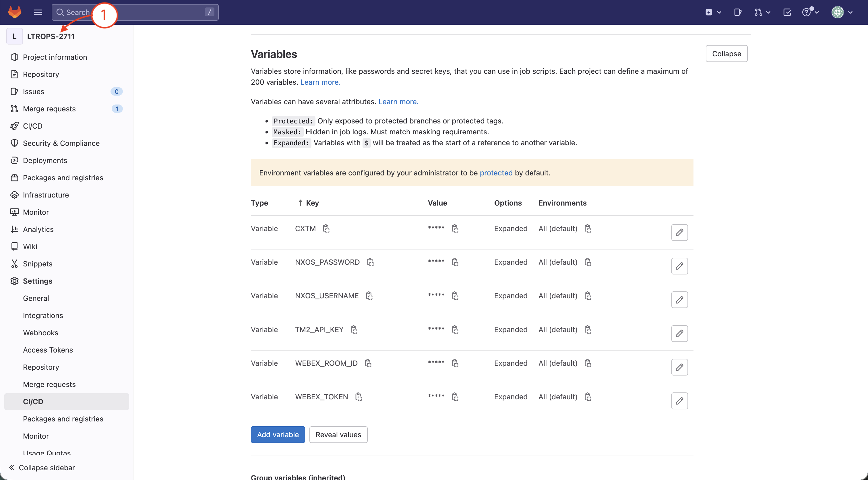The height and width of the screenshot is (480, 868).
Task: Copy the CXTM key name
Action: [x=326, y=229]
